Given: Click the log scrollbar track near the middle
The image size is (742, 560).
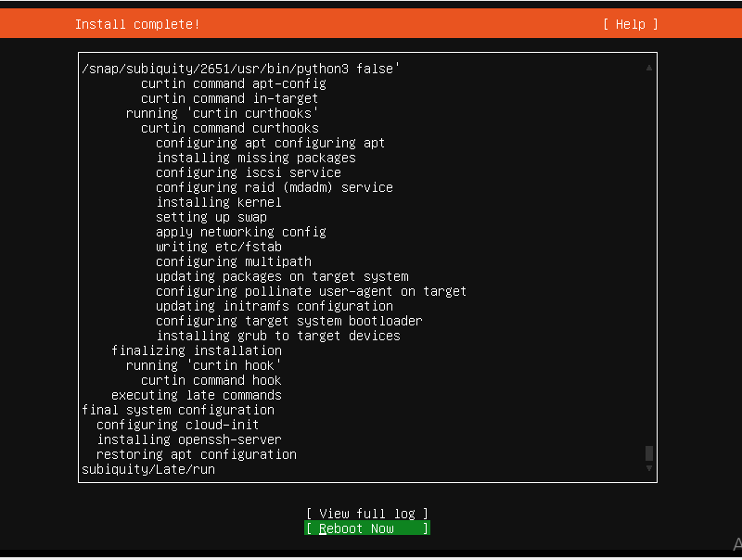Looking at the screenshot, I should coord(649,269).
